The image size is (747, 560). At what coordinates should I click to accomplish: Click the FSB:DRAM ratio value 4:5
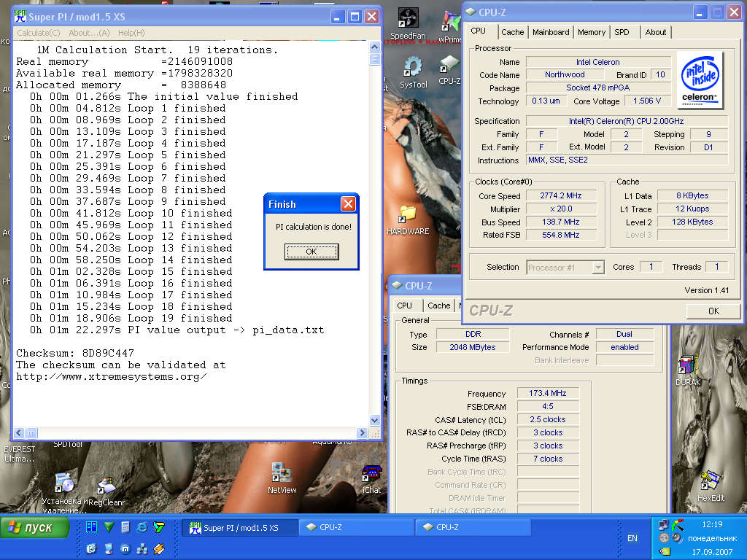(548, 406)
